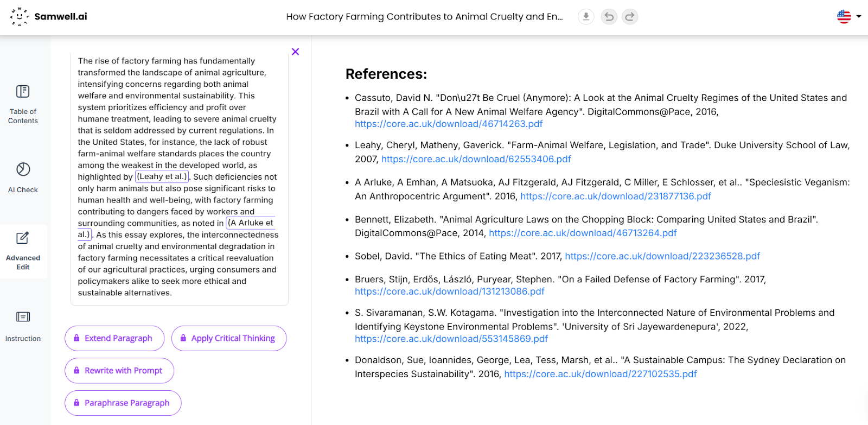Click the (Leahy et al.) citation
Viewport: 868px width, 425px height.
(x=162, y=176)
